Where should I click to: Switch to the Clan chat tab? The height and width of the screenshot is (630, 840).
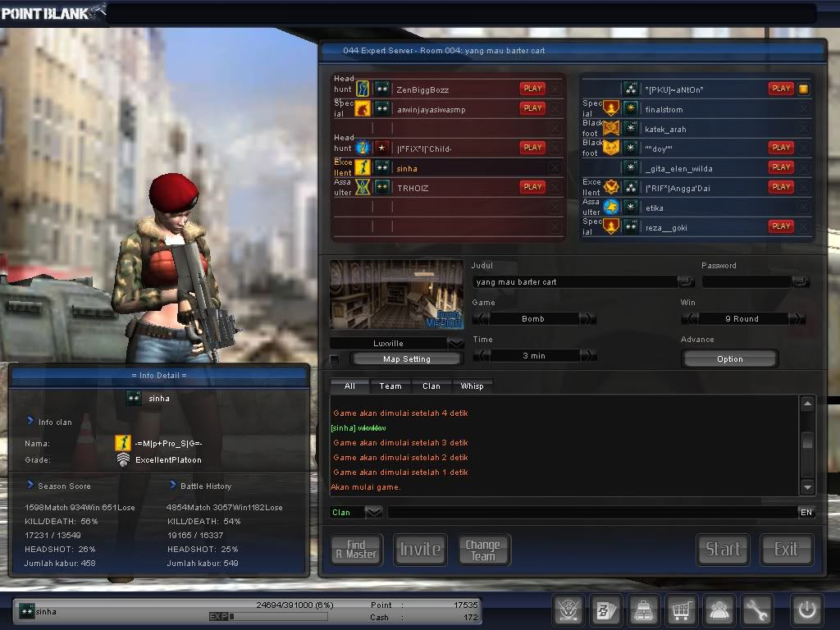[x=431, y=386]
